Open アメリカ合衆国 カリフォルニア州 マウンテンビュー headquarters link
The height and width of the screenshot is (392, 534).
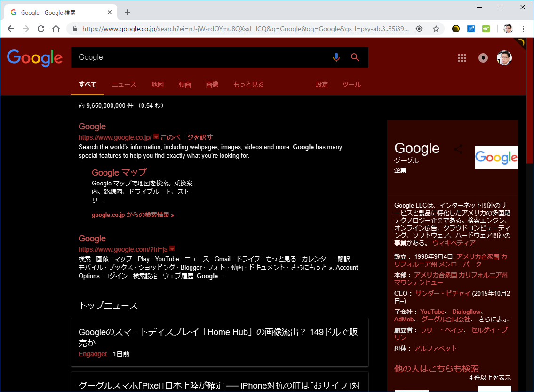coord(451,279)
